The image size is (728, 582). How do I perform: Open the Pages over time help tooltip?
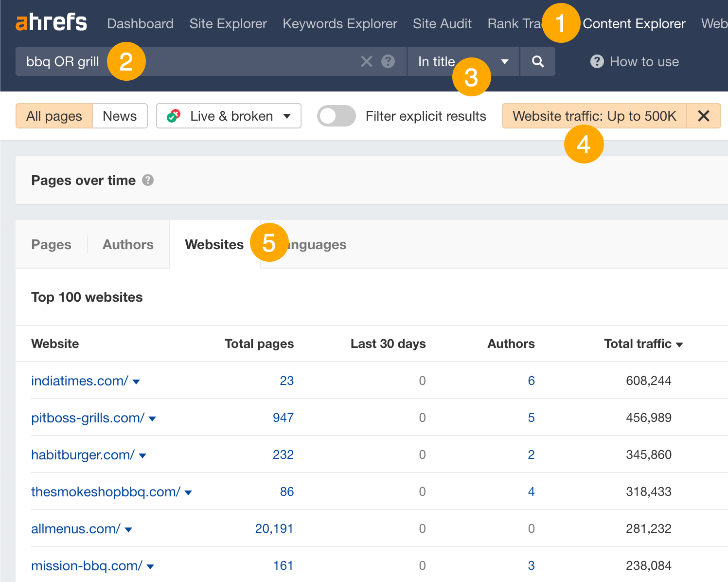[x=148, y=180]
